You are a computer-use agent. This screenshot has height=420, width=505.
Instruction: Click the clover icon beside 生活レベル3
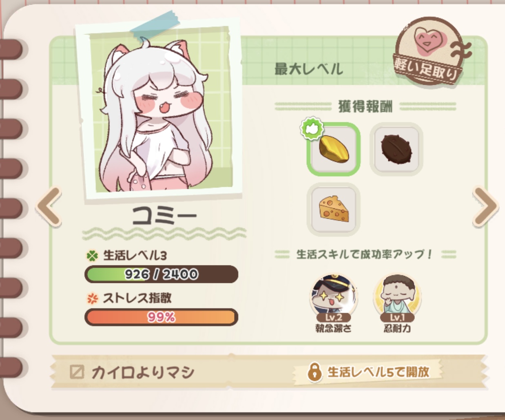click(93, 256)
